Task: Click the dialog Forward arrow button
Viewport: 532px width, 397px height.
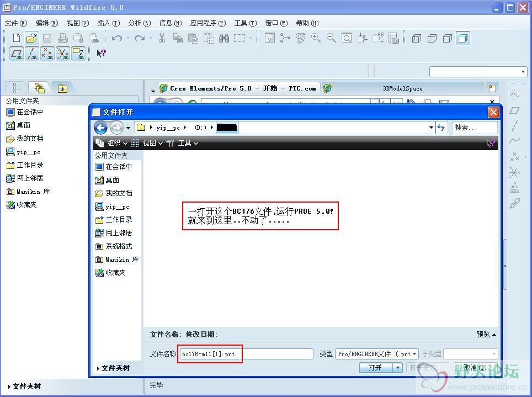Action: point(116,128)
